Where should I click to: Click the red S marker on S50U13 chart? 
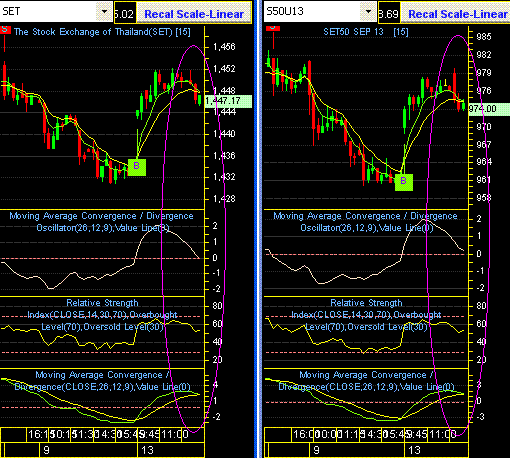[273, 28]
